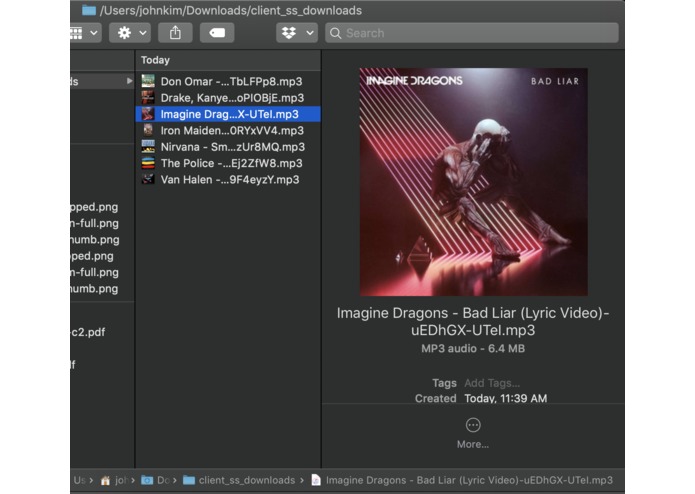This screenshot has width=695, height=494.
Task: Open the view grouping options button
Action: click(86, 33)
